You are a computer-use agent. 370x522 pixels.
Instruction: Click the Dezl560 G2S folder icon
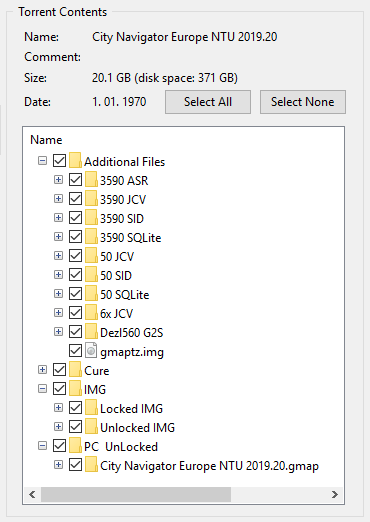(x=91, y=331)
